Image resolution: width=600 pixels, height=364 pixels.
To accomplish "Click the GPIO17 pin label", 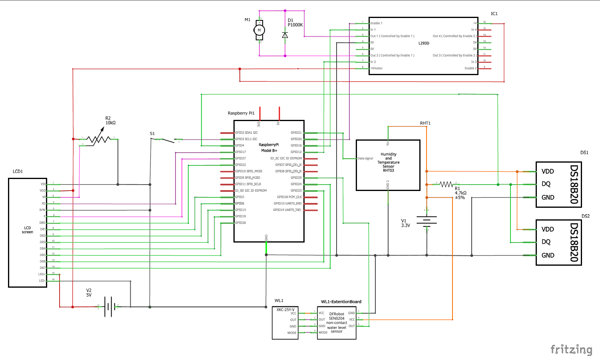I will coord(241,152).
